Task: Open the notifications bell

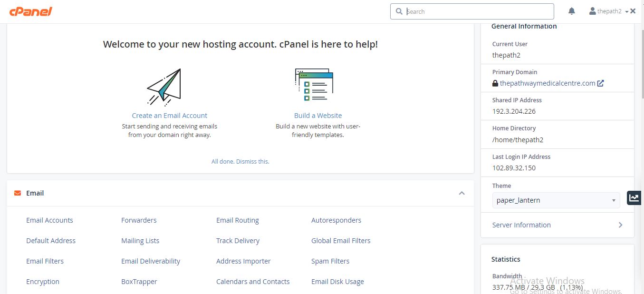Action: pyautogui.click(x=572, y=11)
